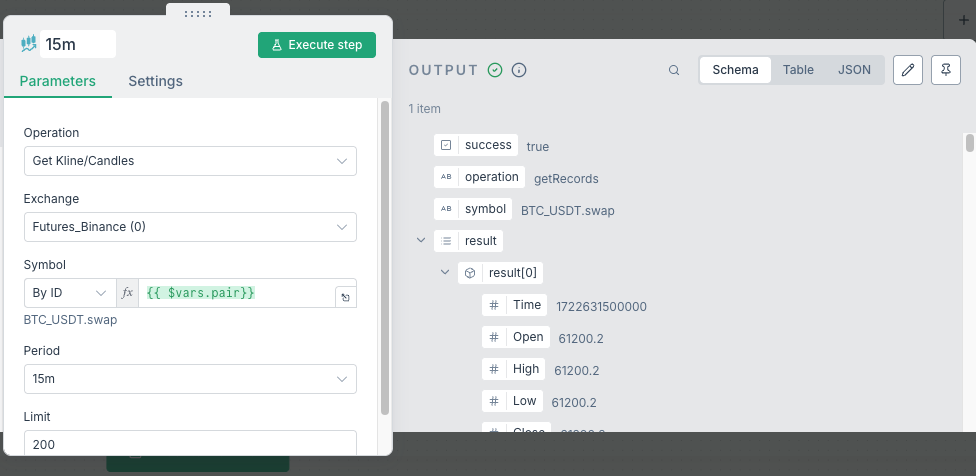Open the Period 15m dropdown
976x476 pixels.
[x=190, y=379]
